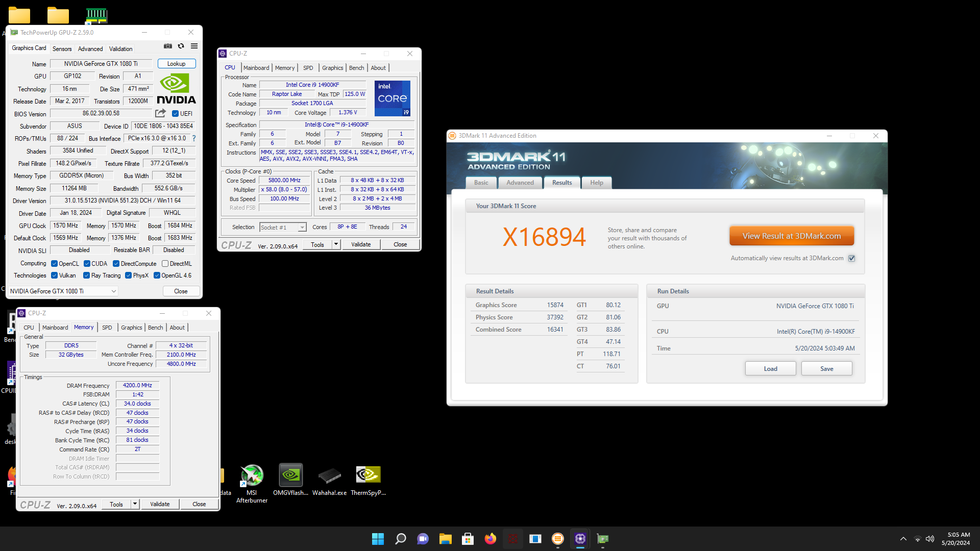
Task: Open taskbar Search icon
Action: pyautogui.click(x=401, y=539)
